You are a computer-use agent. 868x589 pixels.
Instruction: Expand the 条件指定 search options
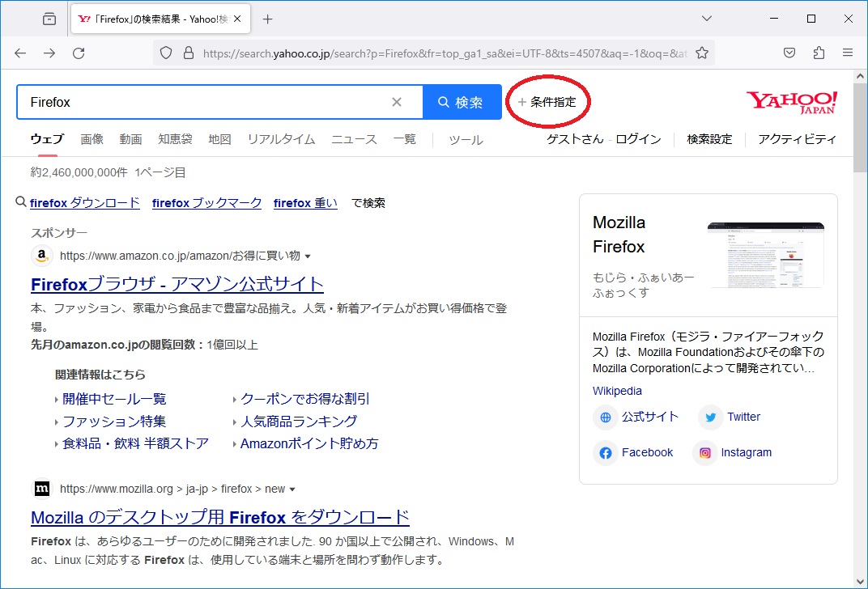[x=547, y=102]
